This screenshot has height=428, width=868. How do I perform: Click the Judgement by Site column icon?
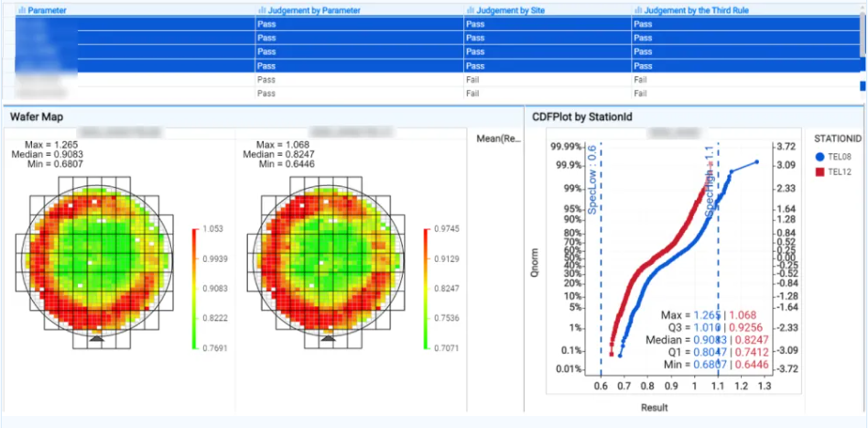(x=470, y=10)
